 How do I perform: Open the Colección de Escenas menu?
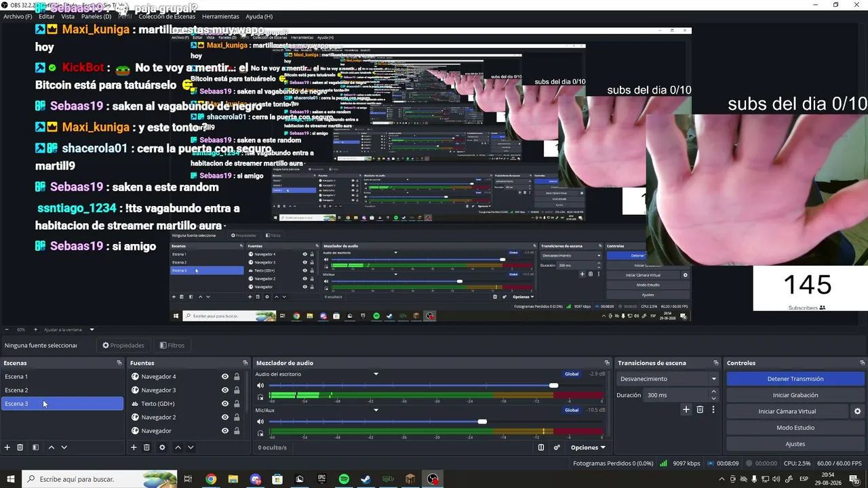(x=167, y=16)
